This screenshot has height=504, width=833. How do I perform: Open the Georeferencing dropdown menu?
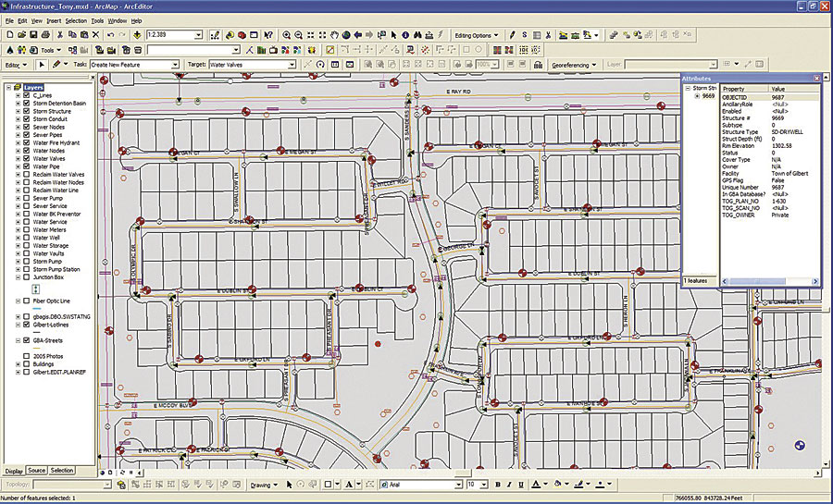pyautogui.click(x=573, y=65)
